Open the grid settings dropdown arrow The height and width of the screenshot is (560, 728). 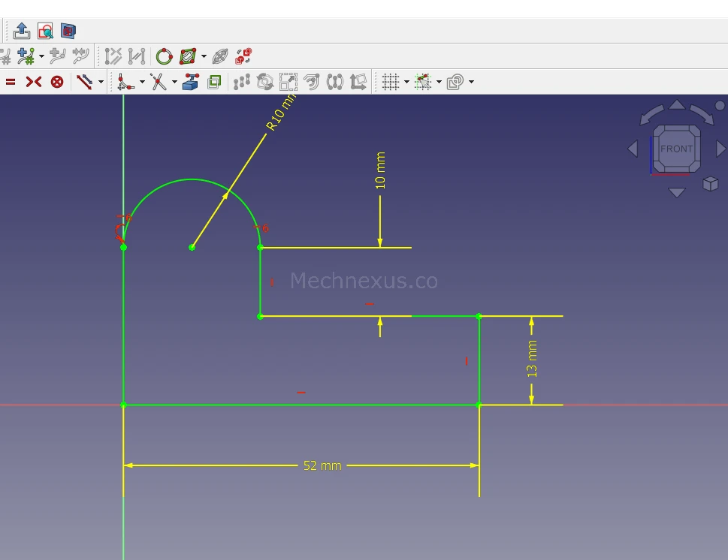[406, 82]
